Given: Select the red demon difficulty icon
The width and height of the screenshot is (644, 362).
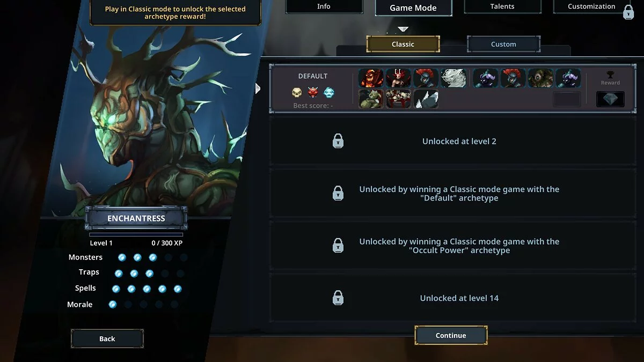Looking at the screenshot, I should pos(313,93).
